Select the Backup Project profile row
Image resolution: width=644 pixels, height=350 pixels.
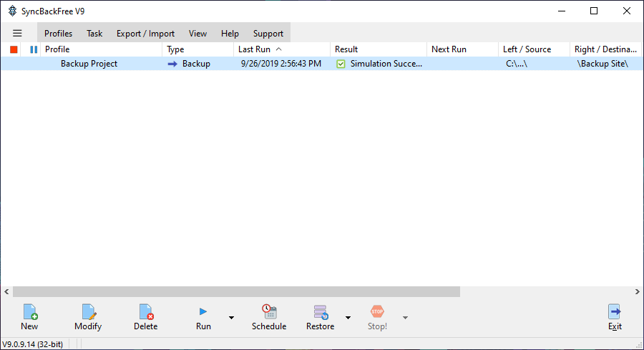click(x=321, y=64)
